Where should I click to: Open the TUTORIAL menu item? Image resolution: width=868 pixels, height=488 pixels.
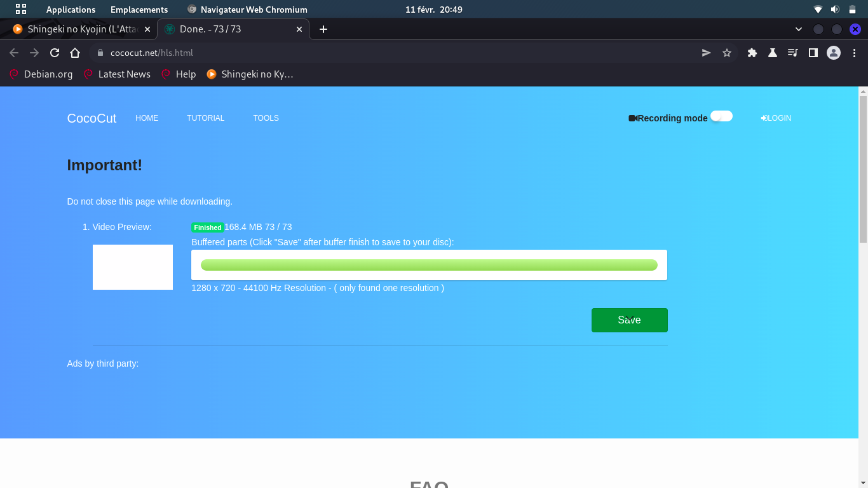point(205,118)
